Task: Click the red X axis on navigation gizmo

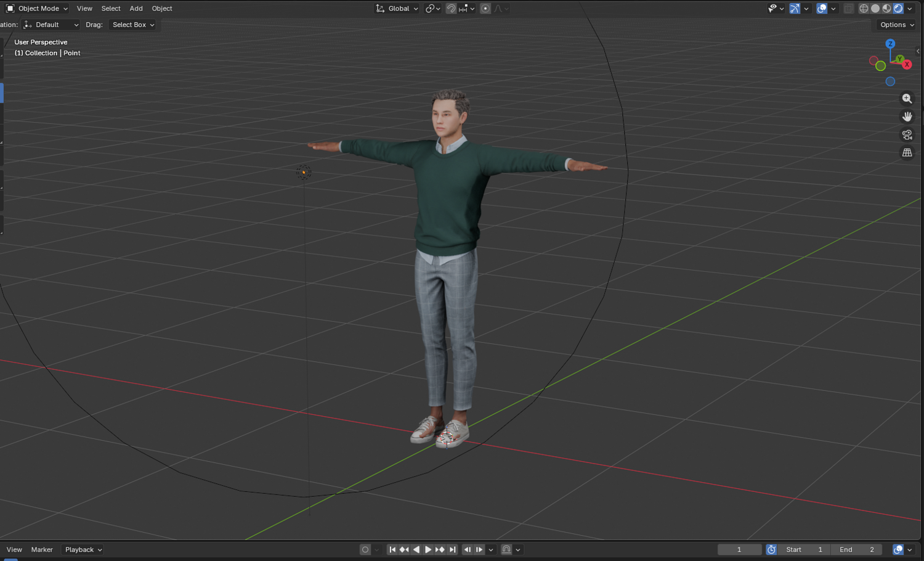Action: click(907, 64)
